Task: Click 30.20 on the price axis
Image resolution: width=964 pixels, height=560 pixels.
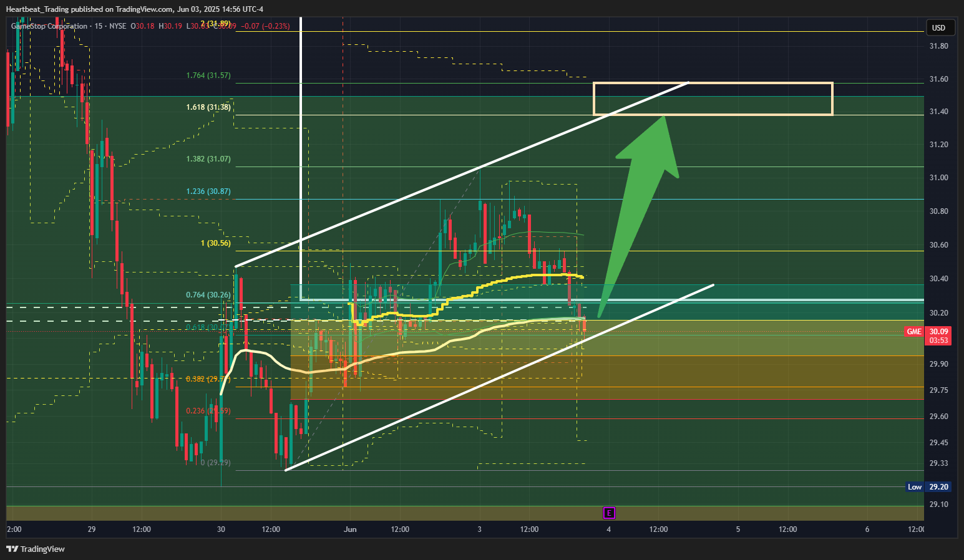Action: click(938, 313)
